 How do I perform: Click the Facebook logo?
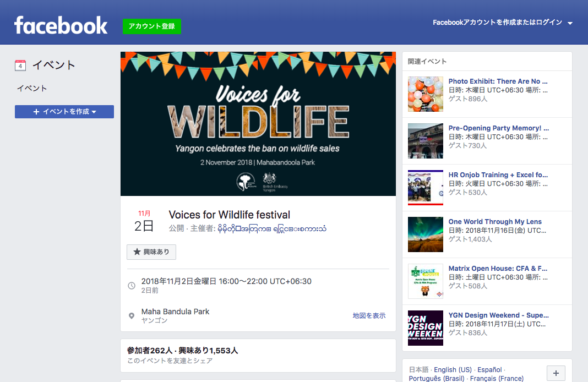[x=61, y=25]
